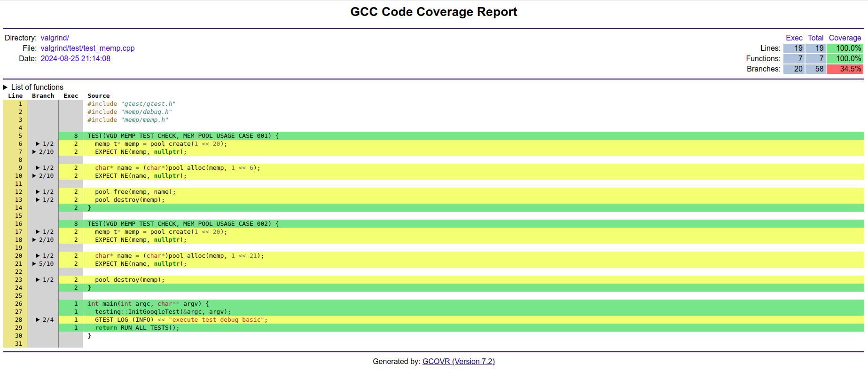Click the green 100.0% lines coverage cell
Screen dimensions: 868x373
[845, 48]
